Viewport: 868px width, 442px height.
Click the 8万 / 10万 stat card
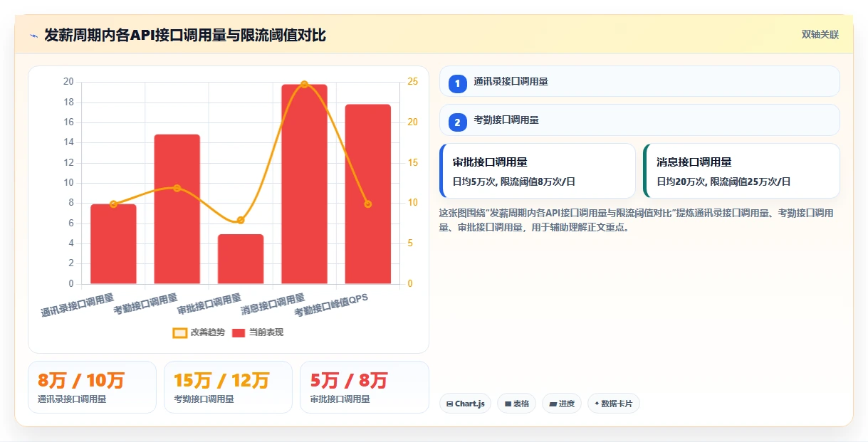[x=92, y=387]
